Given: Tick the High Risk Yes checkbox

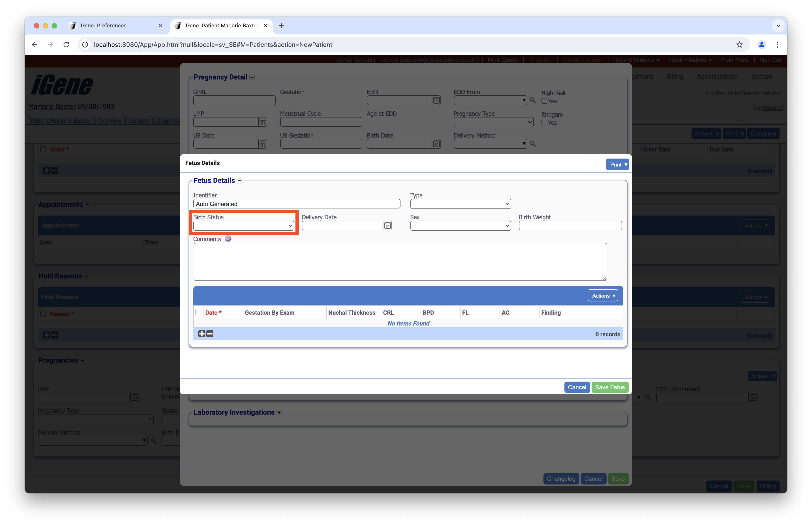Looking at the screenshot, I should click(545, 101).
